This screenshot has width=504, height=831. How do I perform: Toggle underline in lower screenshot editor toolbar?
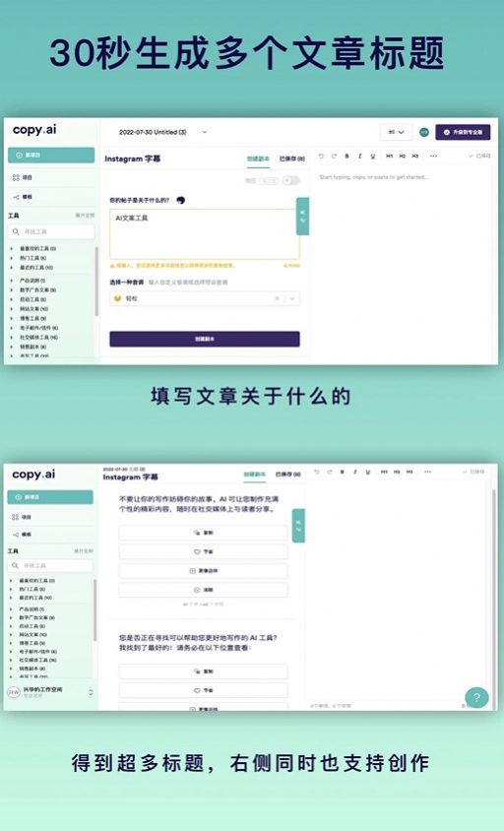[x=368, y=472]
